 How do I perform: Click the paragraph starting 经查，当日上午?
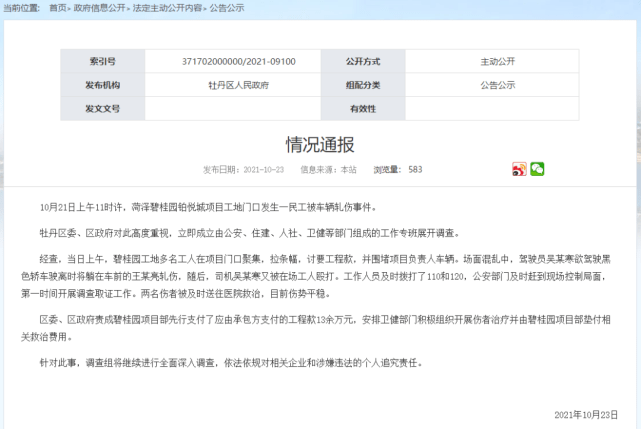[x=316, y=276]
